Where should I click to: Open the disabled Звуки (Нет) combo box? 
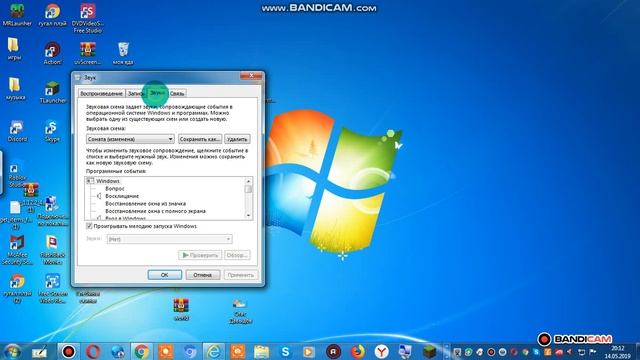[x=169, y=239]
